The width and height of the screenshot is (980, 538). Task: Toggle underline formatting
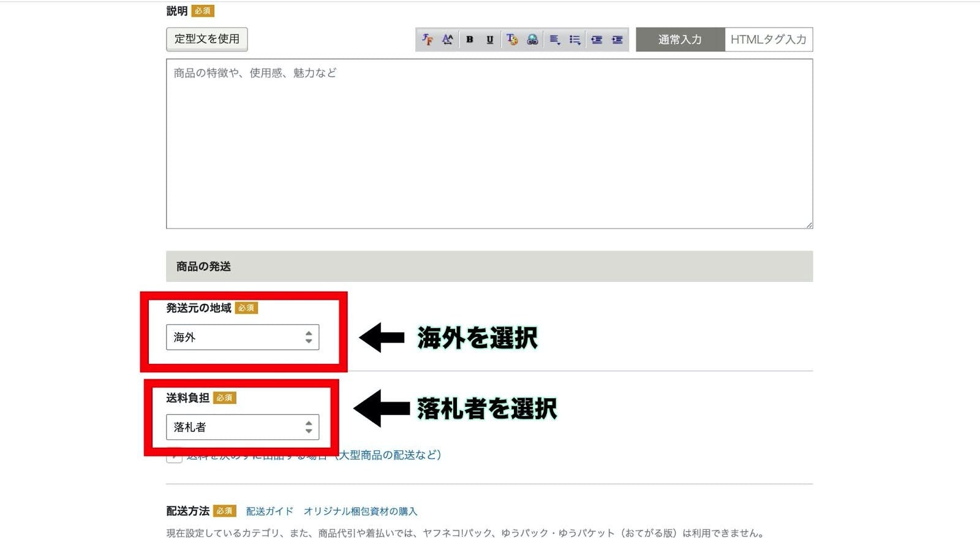(x=489, y=40)
